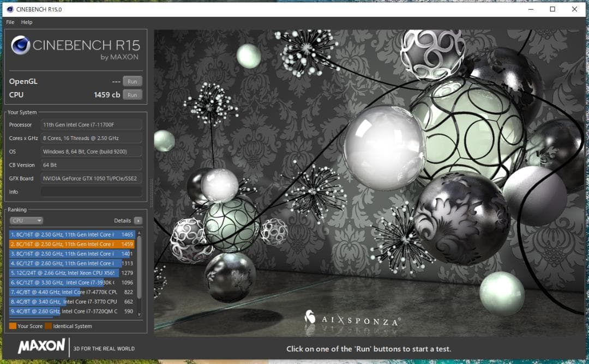This screenshot has height=364, width=589.
Task: Click the Processor field showing i7-11700F
Action: point(91,124)
